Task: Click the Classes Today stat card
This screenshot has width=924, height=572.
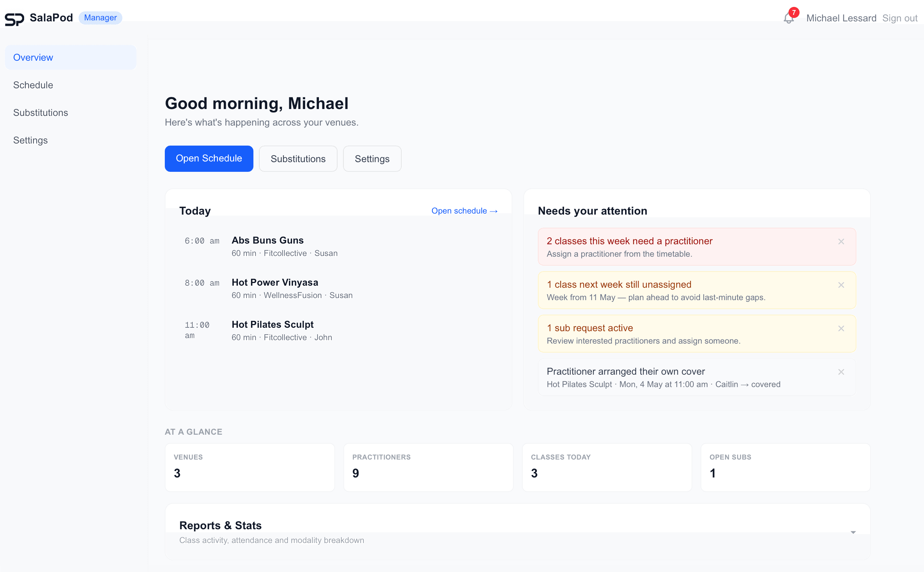Action: point(607,467)
